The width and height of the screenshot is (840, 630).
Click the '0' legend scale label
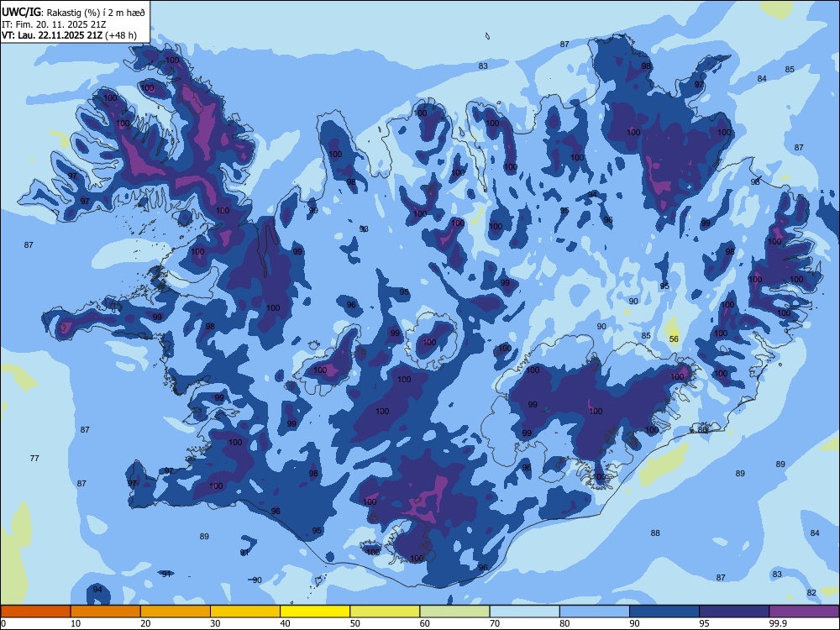tap(3, 623)
